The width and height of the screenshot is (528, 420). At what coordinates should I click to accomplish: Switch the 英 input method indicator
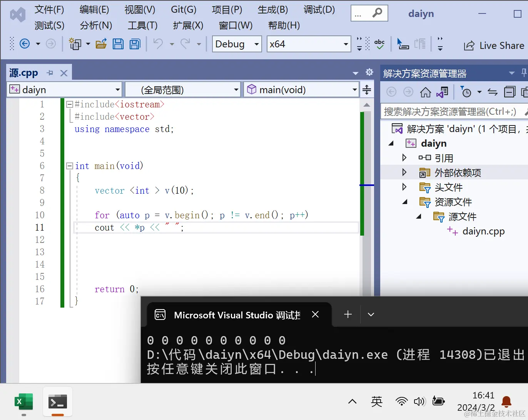[377, 402]
